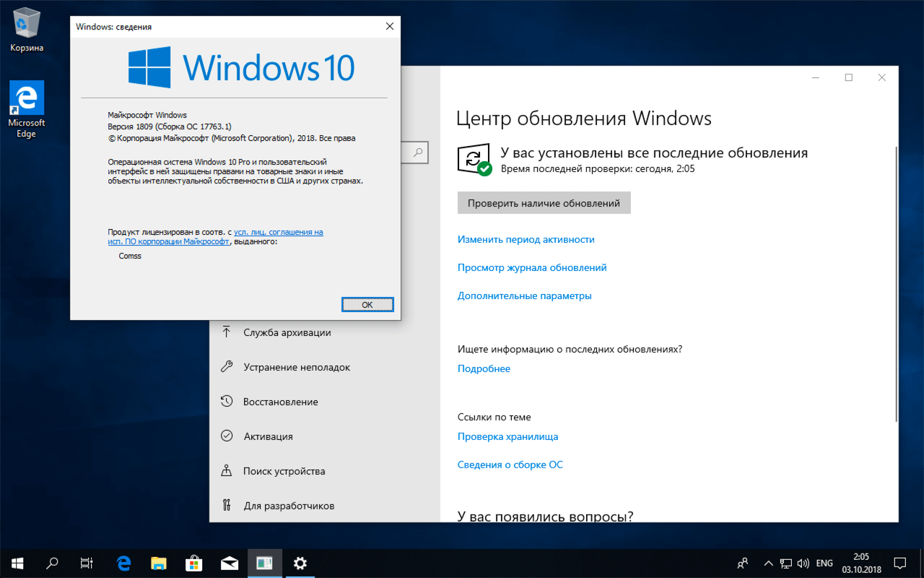Select Активация sidebar item
The image size is (924, 578).
(x=325, y=436)
